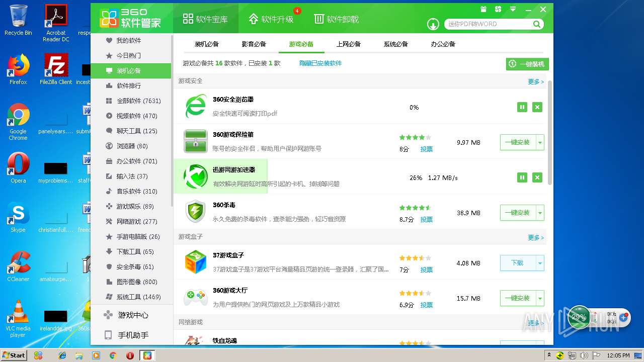Switch to the 办公必备 sub-tab
This screenshot has width=644, height=362.
[443, 44]
